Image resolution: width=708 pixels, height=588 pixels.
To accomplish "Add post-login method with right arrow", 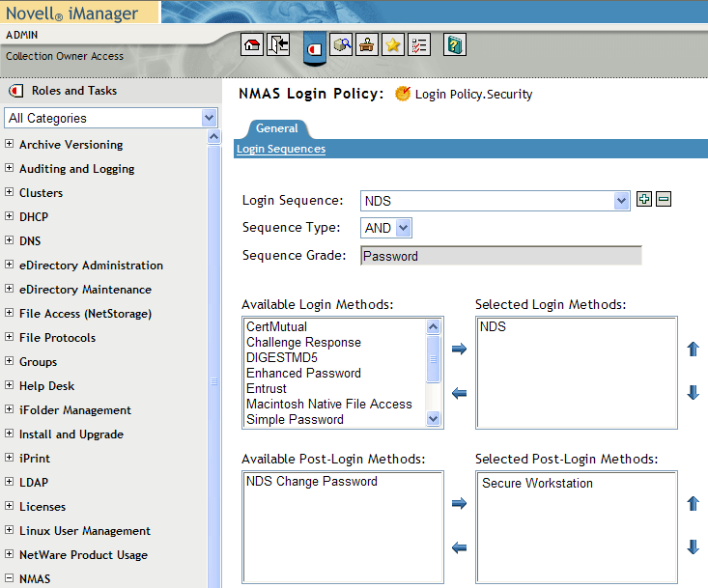I will tap(459, 503).
